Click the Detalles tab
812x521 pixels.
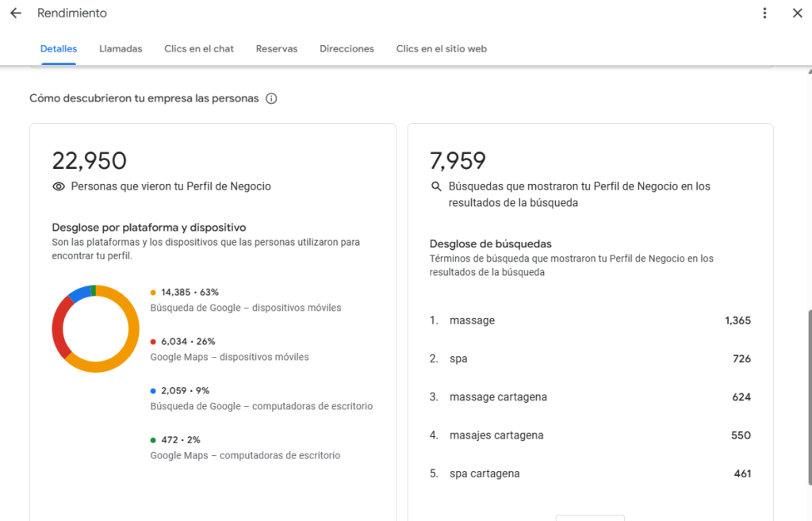tap(58, 48)
